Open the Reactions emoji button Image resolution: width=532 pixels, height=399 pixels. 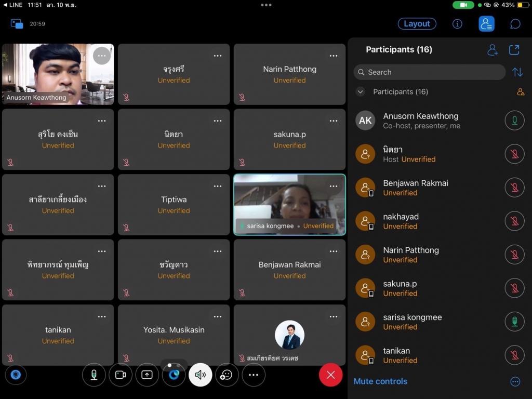coord(227,375)
